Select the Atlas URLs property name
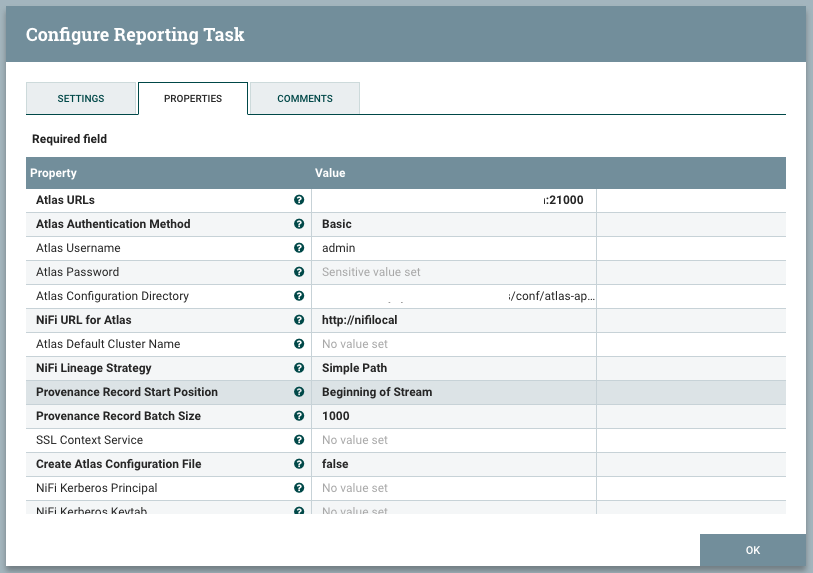 65,200
